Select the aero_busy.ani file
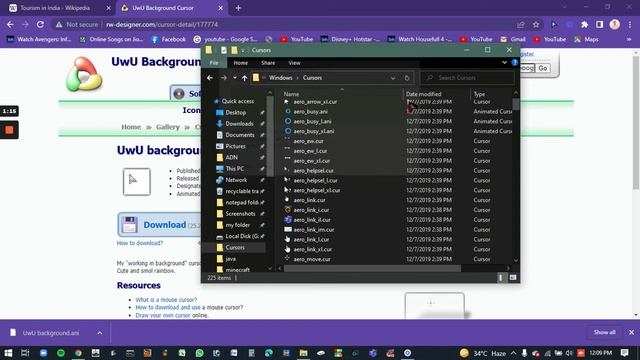The width and height of the screenshot is (640, 360). pyautogui.click(x=310, y=111)
